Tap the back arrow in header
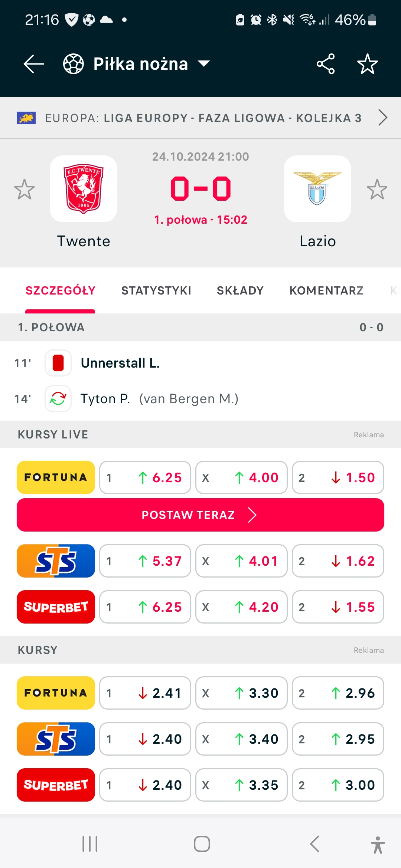Image resolution: width=401 pixels, height=868 pixels. [x=34, y=64]
